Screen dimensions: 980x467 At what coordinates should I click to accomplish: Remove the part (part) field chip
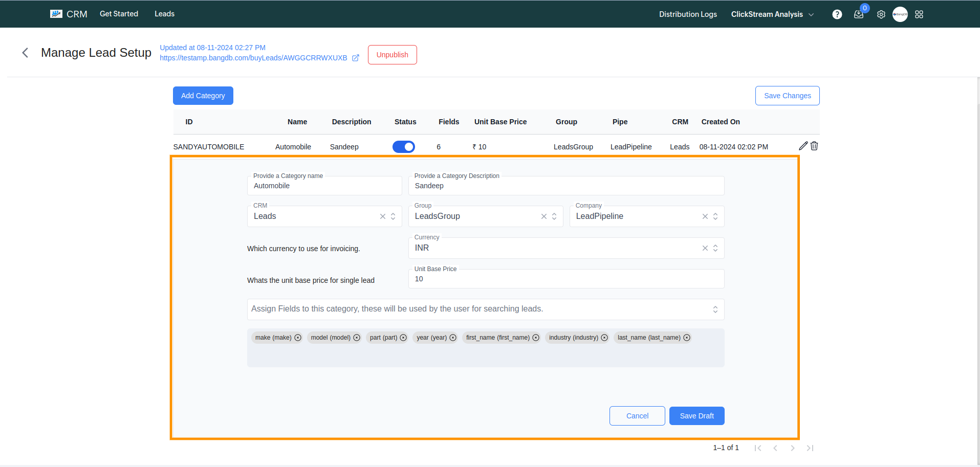(403, 338)
